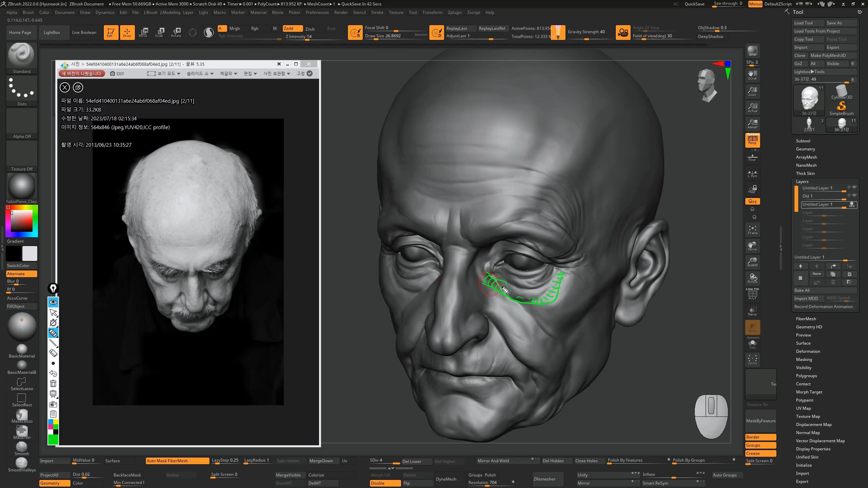Click the BPR render icon
The height and width of the screenshot is (488, 868).
[752, 51]
